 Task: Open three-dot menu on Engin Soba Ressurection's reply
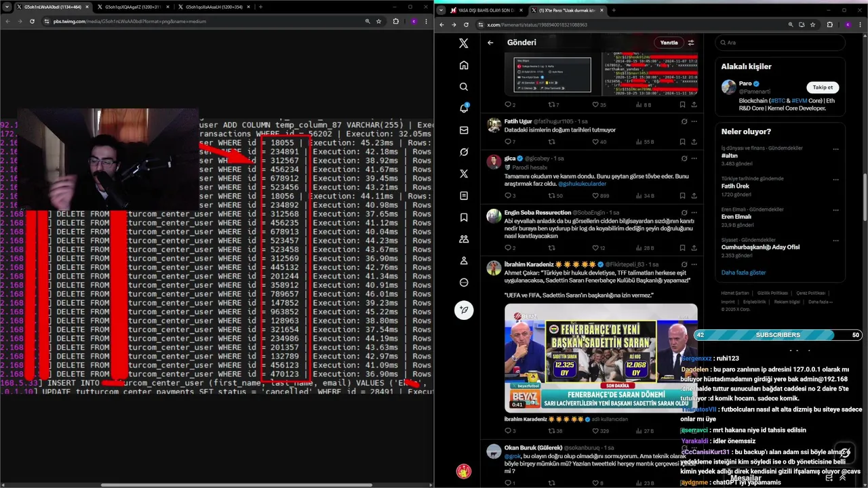[x=694, y=212]
